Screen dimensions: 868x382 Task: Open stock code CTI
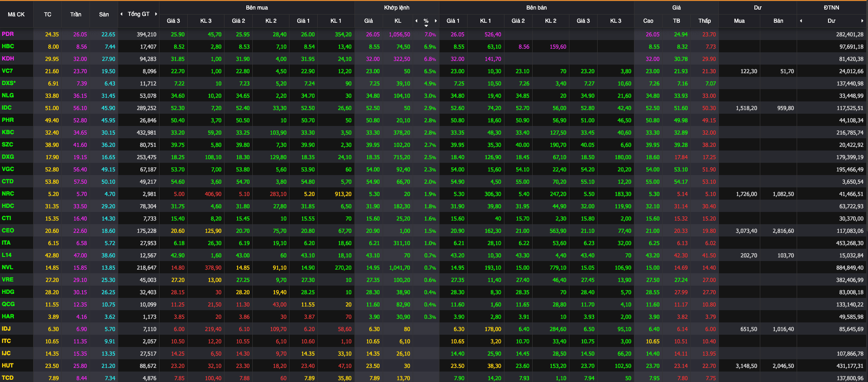click(6, 218)
